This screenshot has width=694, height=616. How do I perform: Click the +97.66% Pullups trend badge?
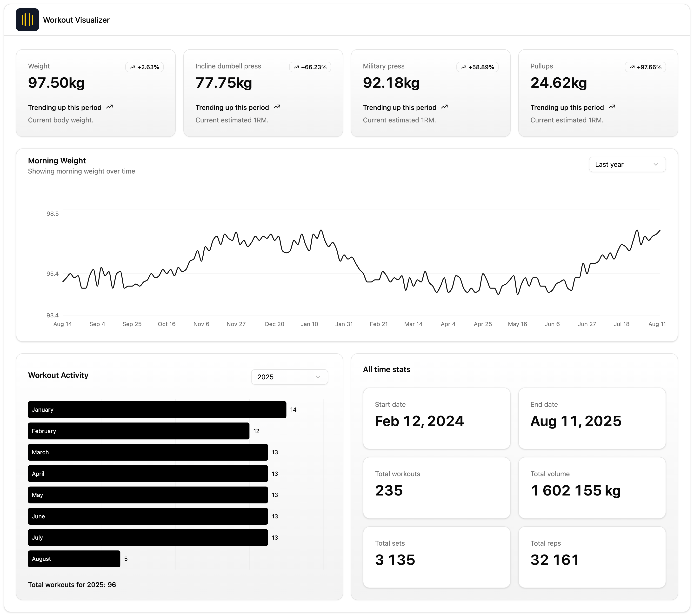pos(645,67)
